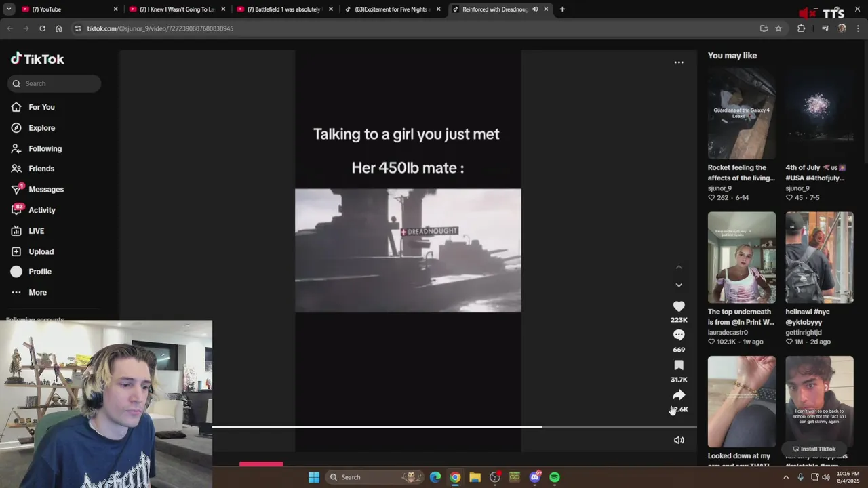Viewport: 868px width, 488px height.
Task: Seek on the video progress bar
Action: pos(454,427)
